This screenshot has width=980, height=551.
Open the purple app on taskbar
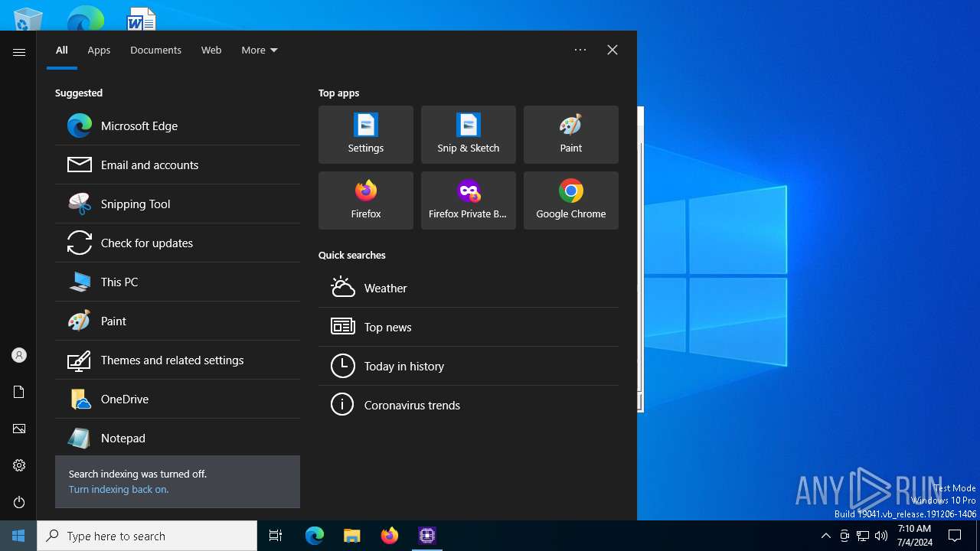point(427,536)
